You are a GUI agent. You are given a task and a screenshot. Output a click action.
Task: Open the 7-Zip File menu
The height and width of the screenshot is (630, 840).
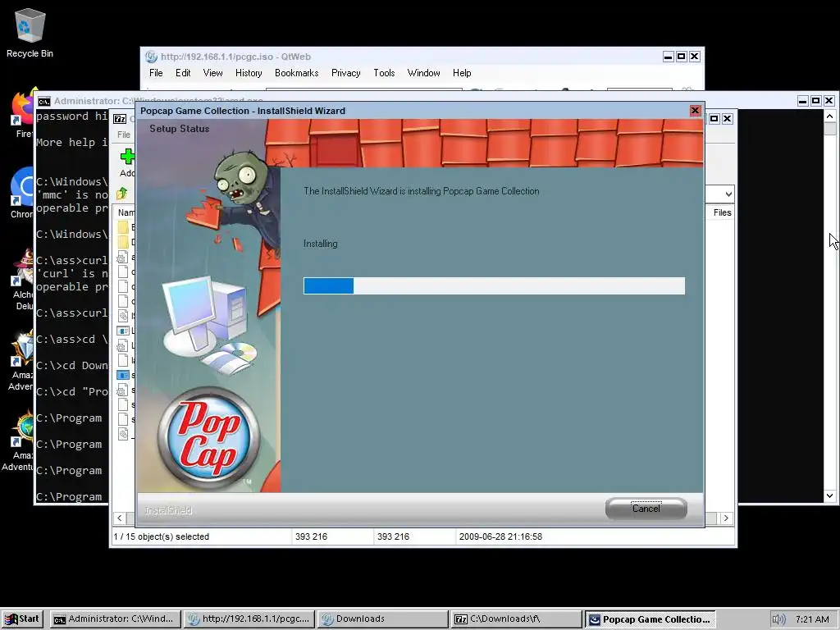[124, 135]
